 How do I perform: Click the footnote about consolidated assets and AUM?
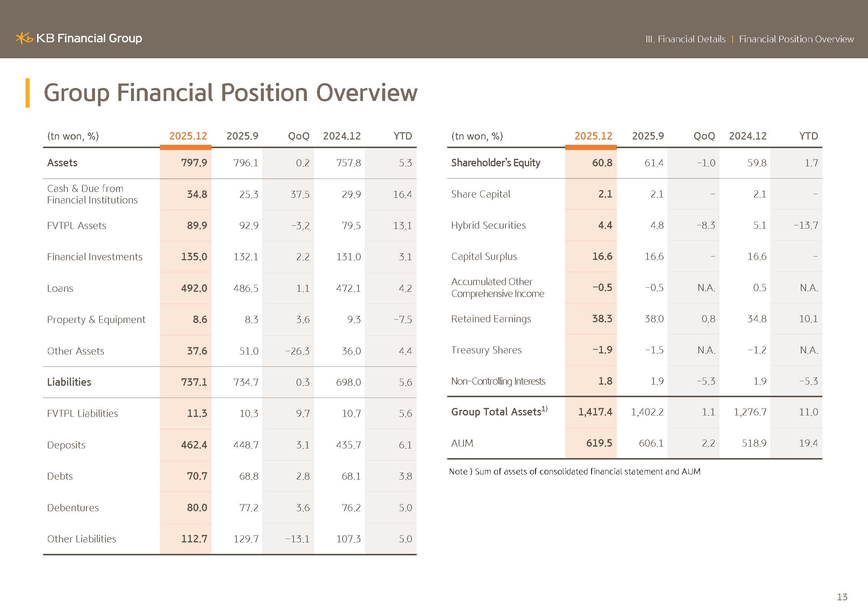574,471
